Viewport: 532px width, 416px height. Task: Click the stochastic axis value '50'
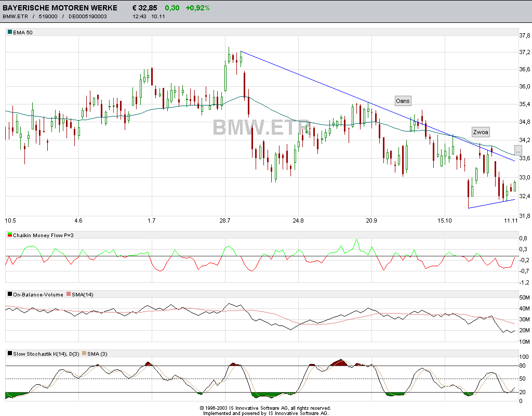[x=523, y=379]
